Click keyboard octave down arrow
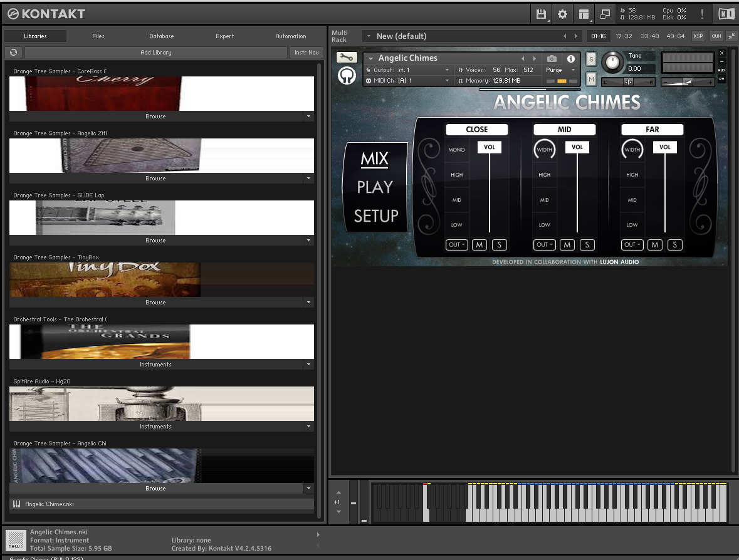The image size is (739, 560). [338, 512]
